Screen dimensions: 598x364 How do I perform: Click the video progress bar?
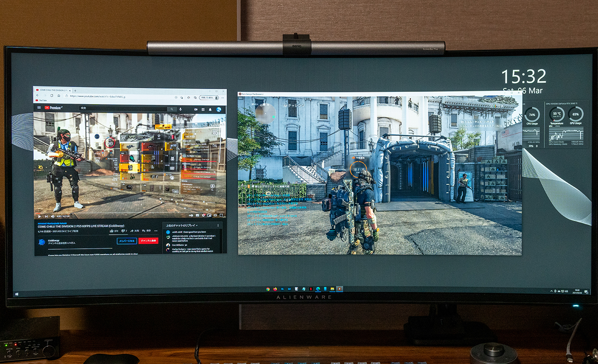[x=130, y=213]
